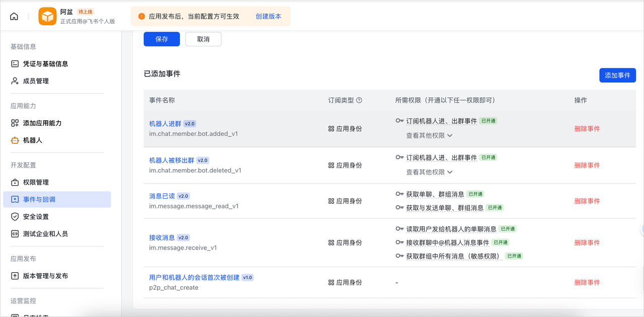Click key icon beside 获取与发送单聊、群组消息

[400, 208]
